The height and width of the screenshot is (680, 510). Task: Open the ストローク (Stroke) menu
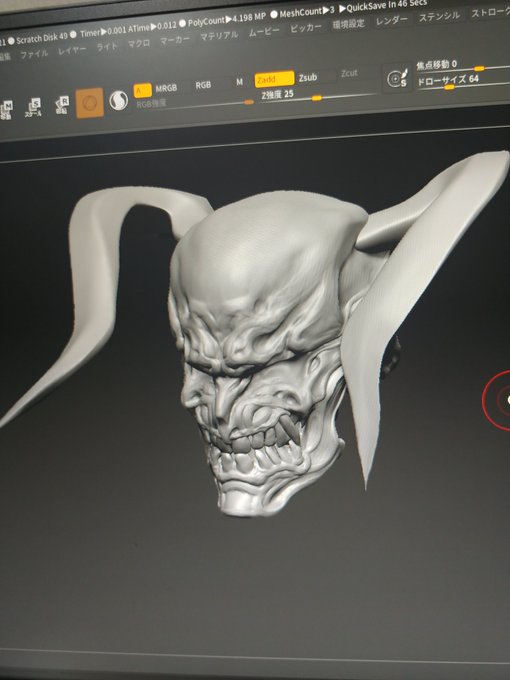490,12
